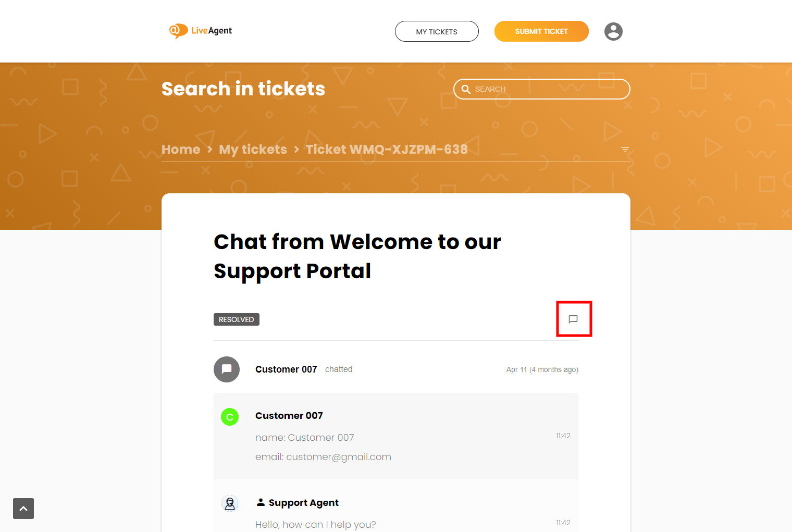The height and width of the screenshot is (532, 792).
Task: Navigate to My tickets breadcrumb
Action: pos(253,150)
